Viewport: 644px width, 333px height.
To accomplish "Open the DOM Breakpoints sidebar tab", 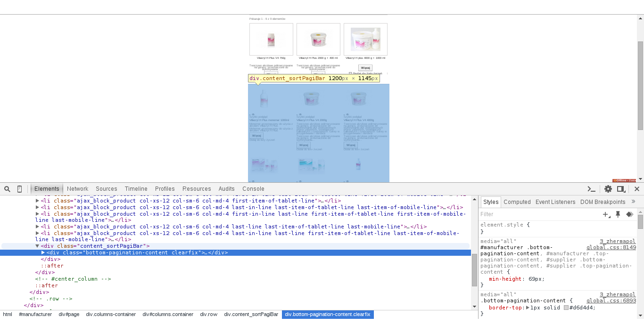I will point(603,202).
